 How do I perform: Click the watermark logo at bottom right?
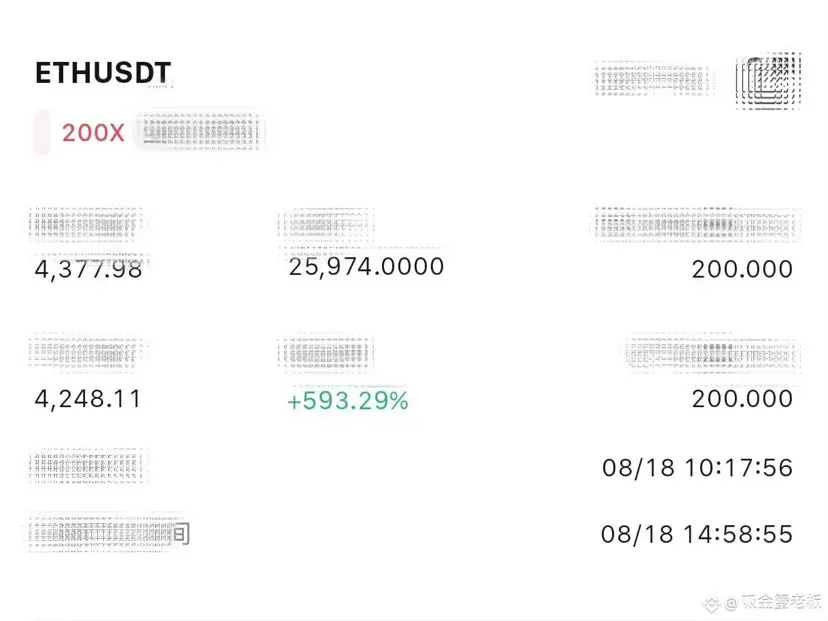point(713,604)
